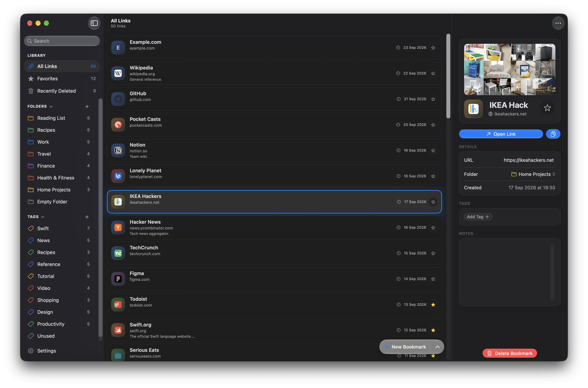
Task: Click the Figma favicon icon
Action: [118, 279]
